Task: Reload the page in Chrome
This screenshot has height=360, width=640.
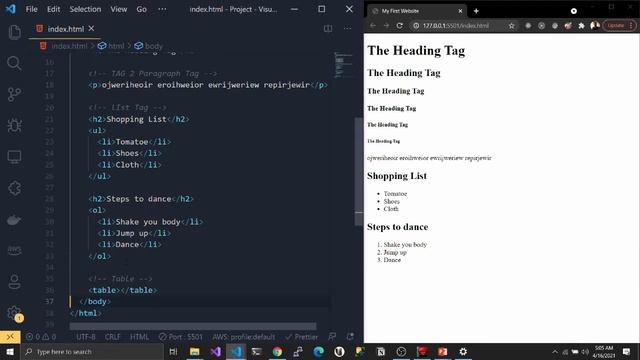Action: [400, 25]
